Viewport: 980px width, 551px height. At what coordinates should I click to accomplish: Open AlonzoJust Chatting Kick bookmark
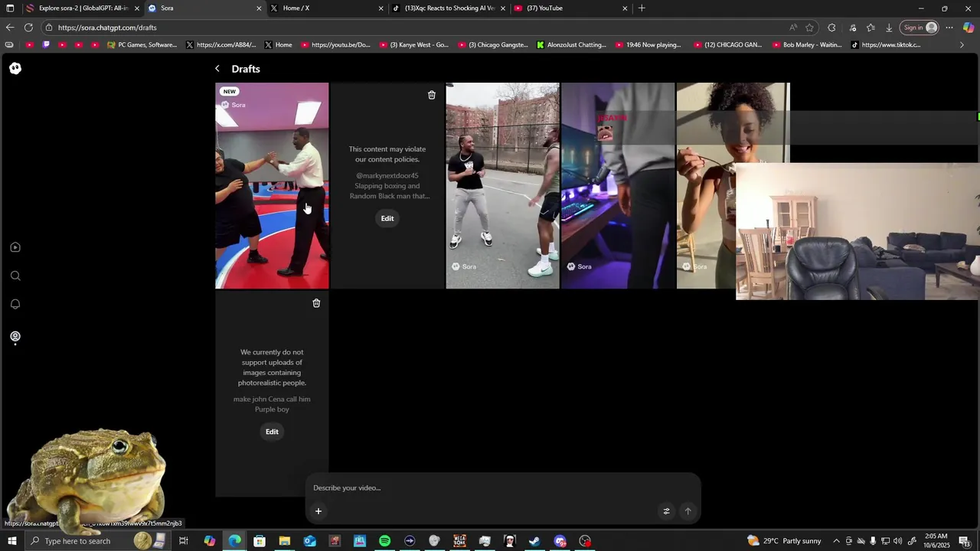pos(571,45)
